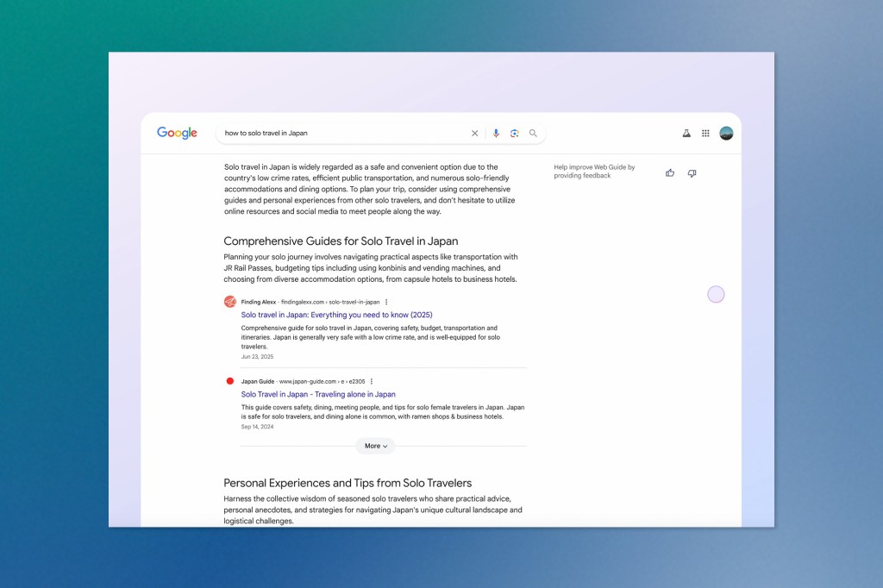883x588 pixels.
Task: Clear the search query with the X
Action: 475,134
